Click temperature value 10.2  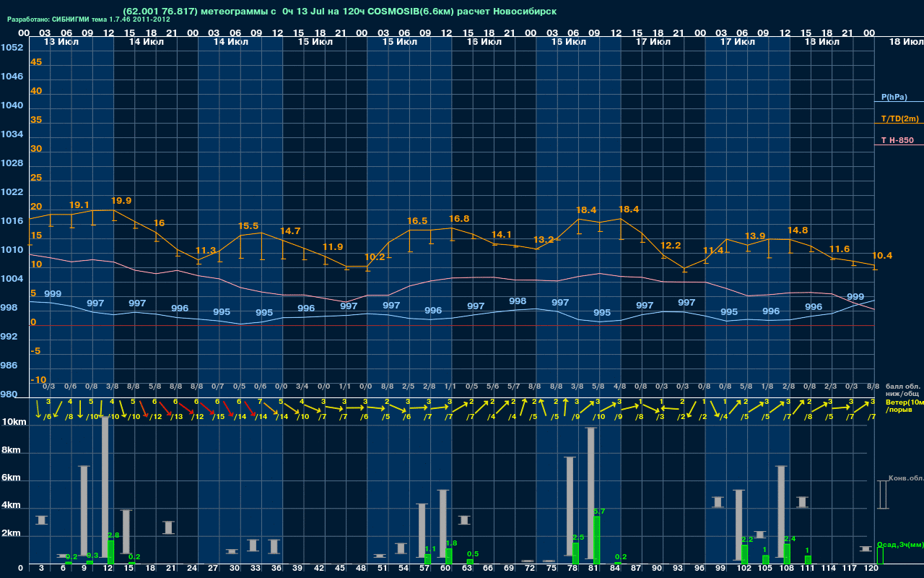[375, 257]
